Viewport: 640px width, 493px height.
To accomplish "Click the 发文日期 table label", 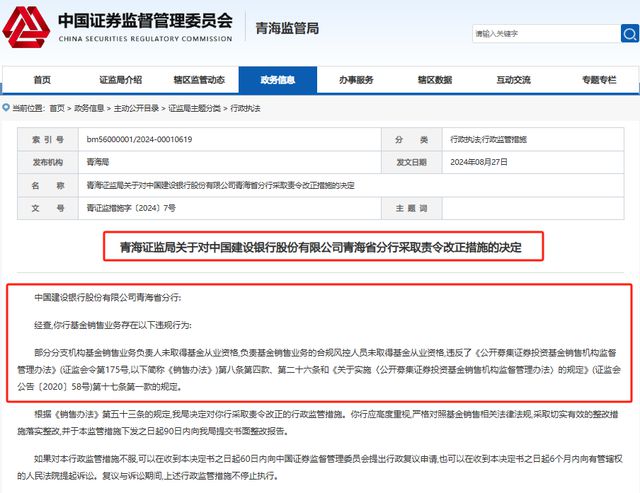I will (x=411, y=162).
